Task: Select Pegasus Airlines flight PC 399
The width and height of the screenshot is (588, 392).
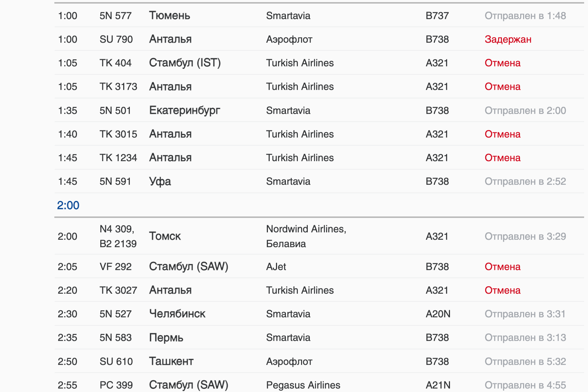Action: [303, 385]
